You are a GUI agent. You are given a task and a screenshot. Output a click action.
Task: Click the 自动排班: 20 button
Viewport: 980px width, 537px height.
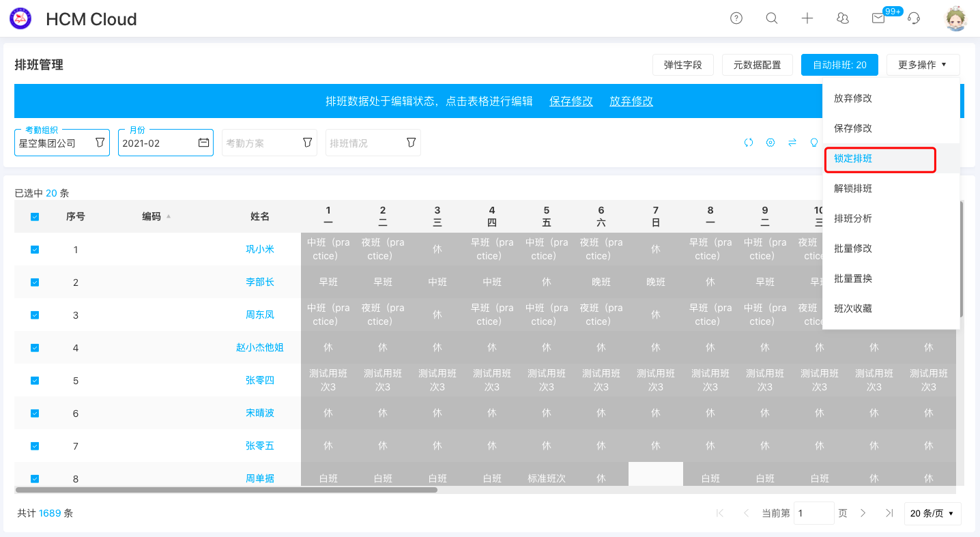pos(840,65)
